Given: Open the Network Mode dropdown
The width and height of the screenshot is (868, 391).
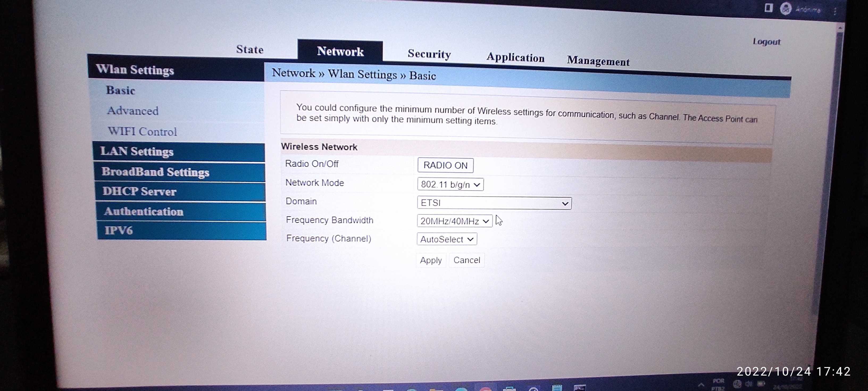Looking at the screenshot, I should [450, 184].
